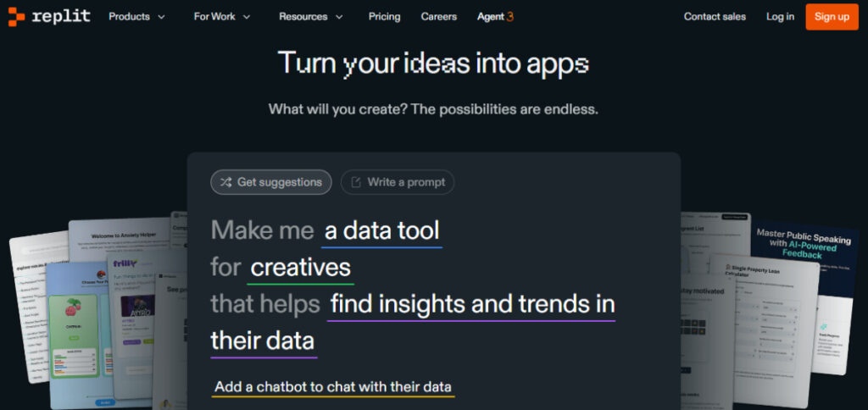Select "Add a chatbot to chat with their data"
Viewport: 868px width, 410px height.
coord(333,387)
